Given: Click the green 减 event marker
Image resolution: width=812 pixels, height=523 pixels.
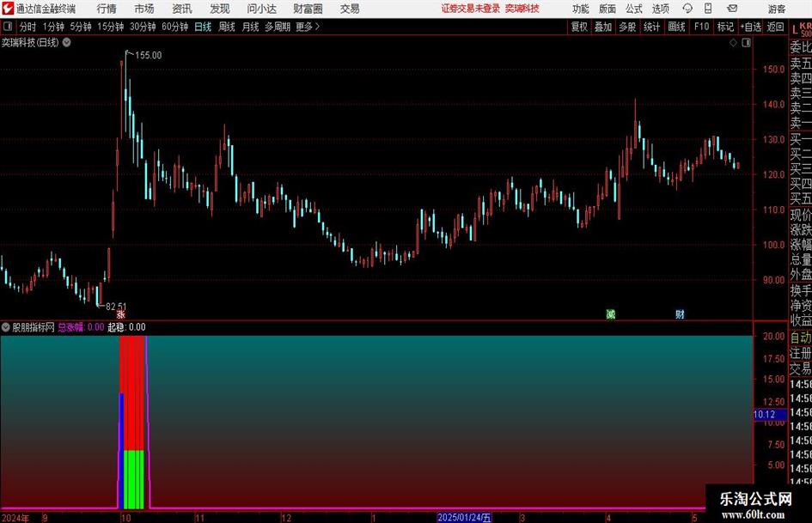Looking at the screenshot, I should (611, 314).
